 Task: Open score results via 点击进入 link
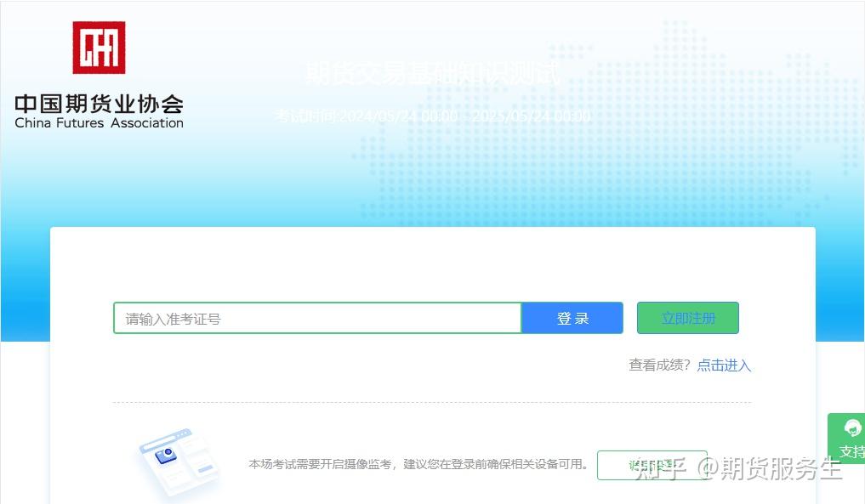click(723, 365)
